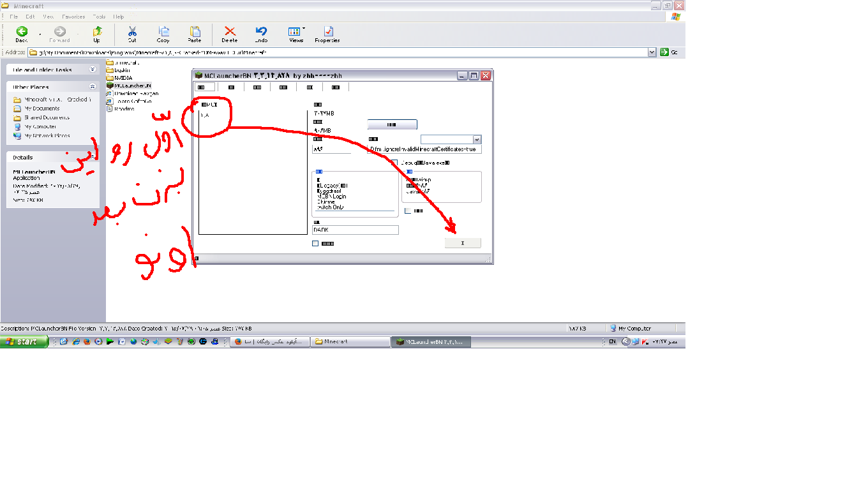Viewport: 868px width, 490px height.
Task: Expand the address bar dropdown
Action: 652,52
